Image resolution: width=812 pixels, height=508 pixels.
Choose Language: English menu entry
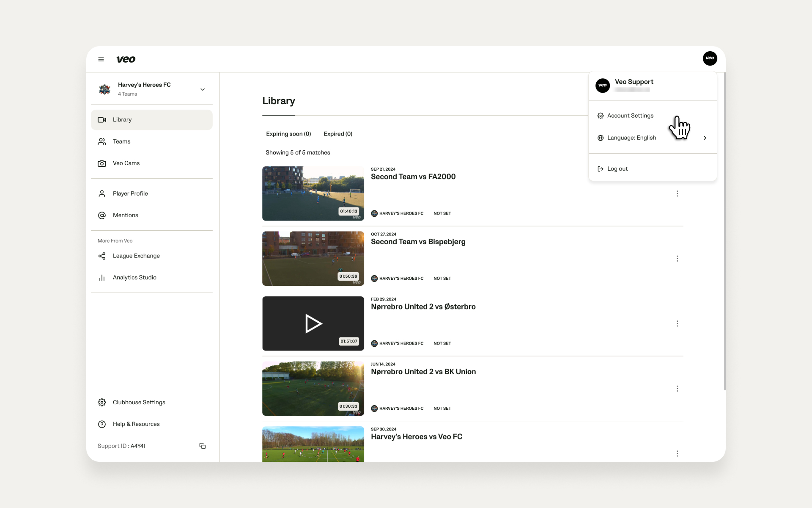[653, 138]
